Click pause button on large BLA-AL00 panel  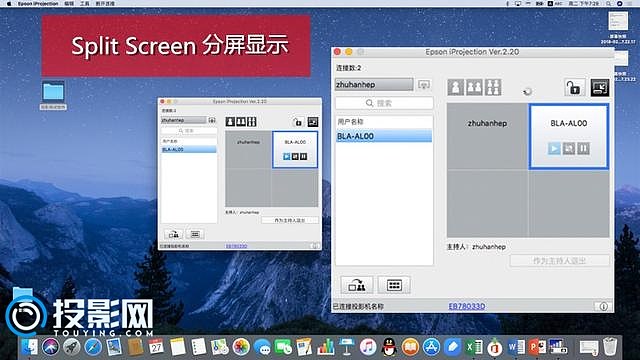point(583,148)
